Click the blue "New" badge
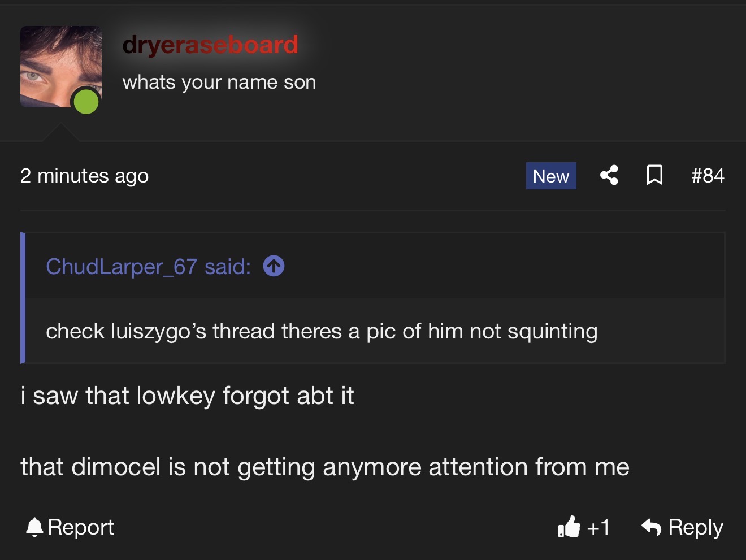 (551, 176)
